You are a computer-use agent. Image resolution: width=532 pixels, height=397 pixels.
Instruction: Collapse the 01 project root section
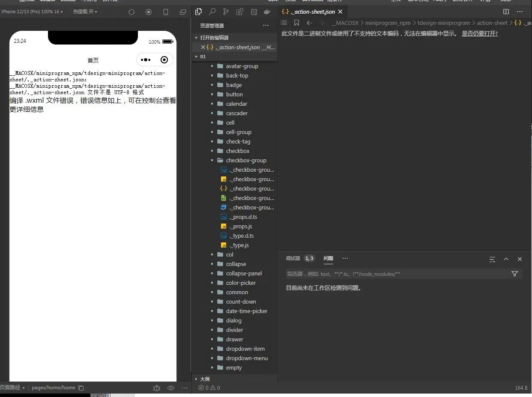pos(234,57)
